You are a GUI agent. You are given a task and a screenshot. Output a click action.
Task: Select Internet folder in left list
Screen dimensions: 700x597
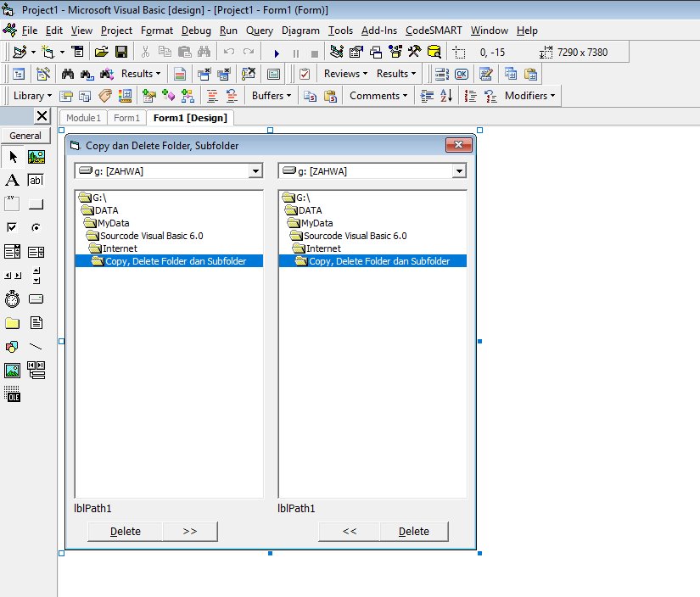click(x=169, y=248)
